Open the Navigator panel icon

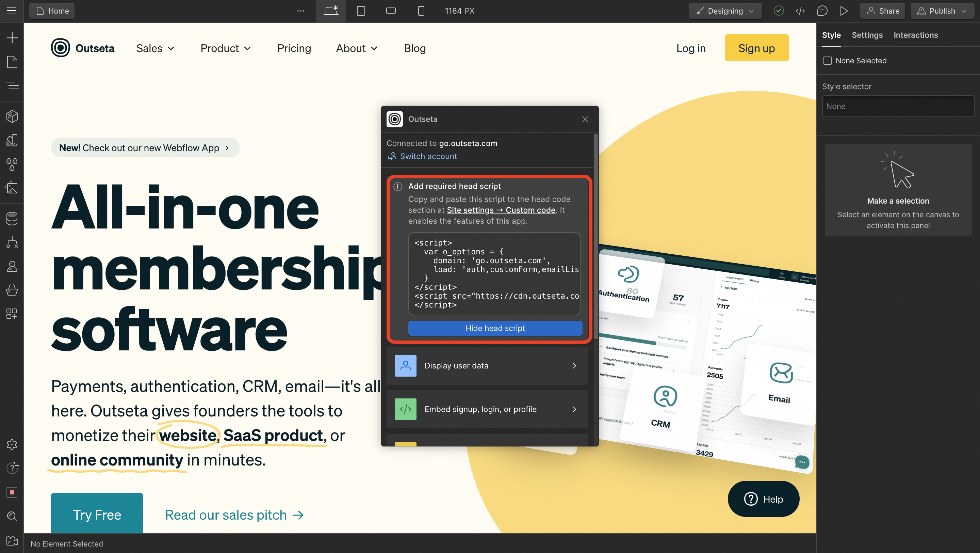pyautogui.click(x=12, y=85)
